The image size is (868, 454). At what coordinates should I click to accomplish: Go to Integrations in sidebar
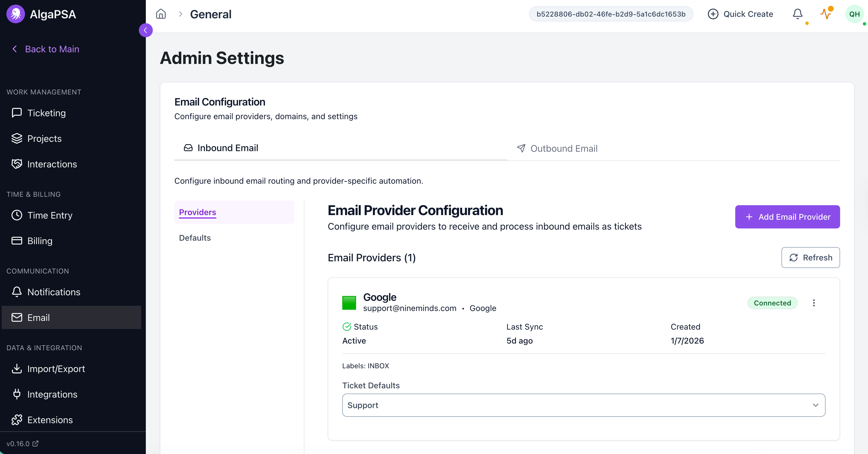[52, 394]
